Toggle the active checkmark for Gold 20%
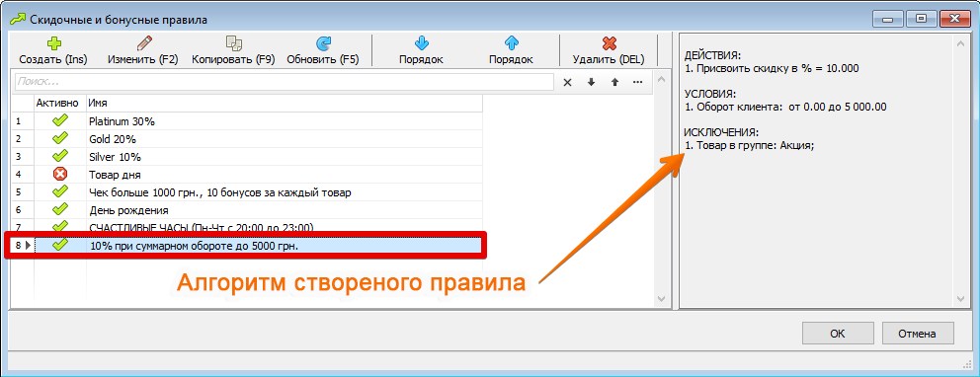Viewport: 980px width, 377px height. tap(60, 138)
